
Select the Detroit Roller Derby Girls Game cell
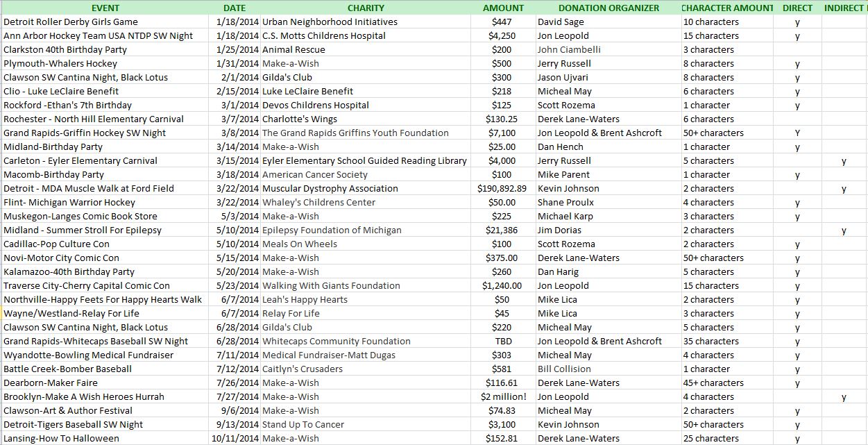(71, 22)
